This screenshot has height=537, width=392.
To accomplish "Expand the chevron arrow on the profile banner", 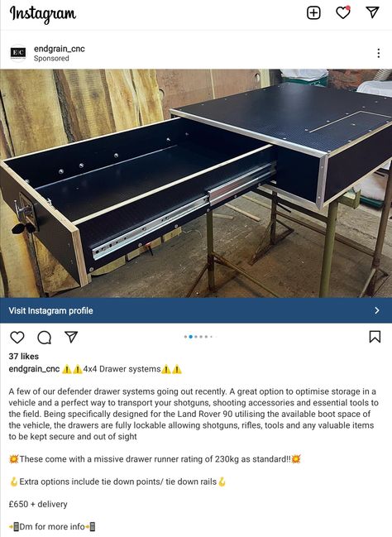I will pyautogui.click(x=377, y=310).
